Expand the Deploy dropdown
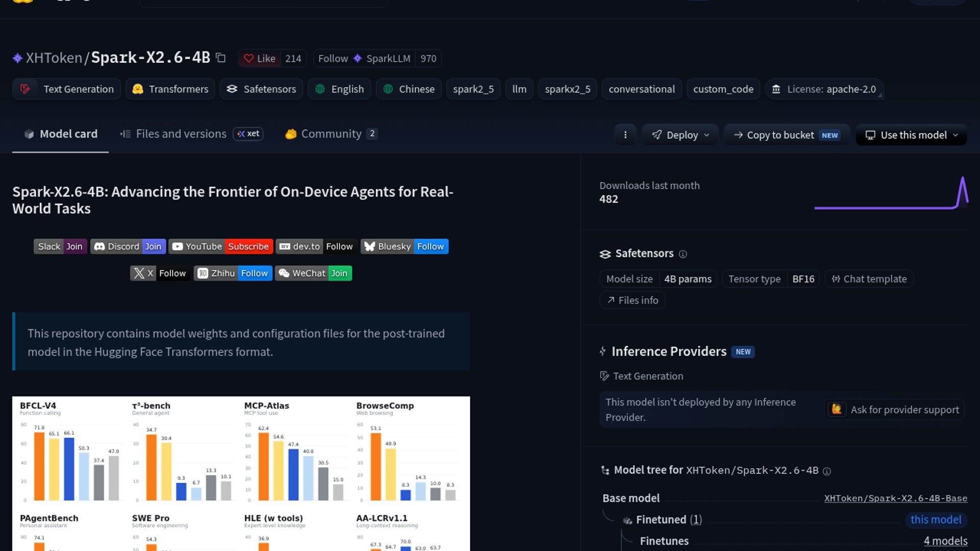 680,135
